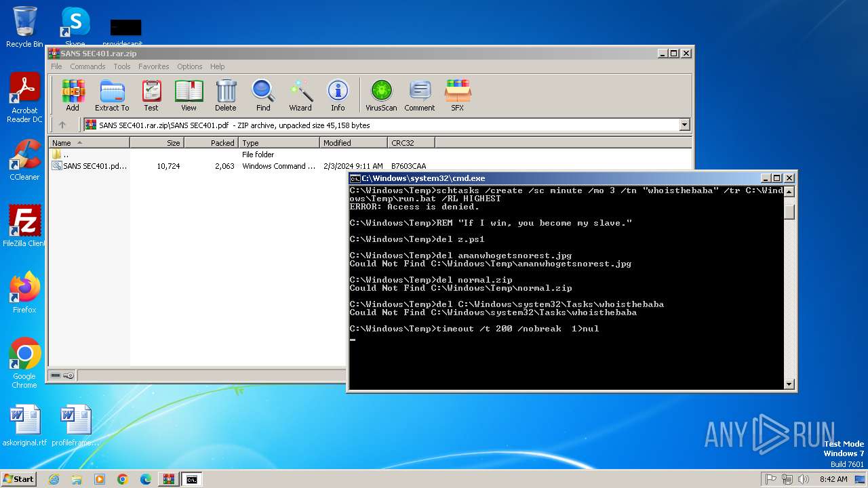
Task: Open the Help menu in WinRAR
Action: coord(217,66)
